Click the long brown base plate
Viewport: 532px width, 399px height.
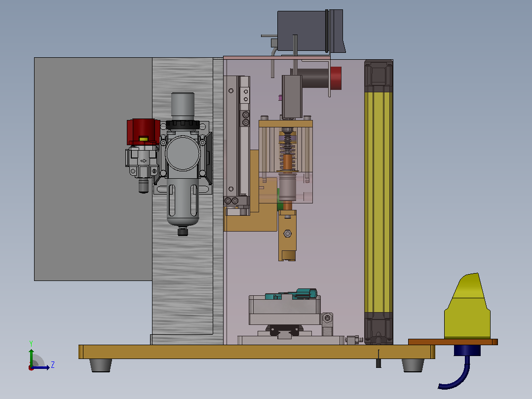point(257,352)
